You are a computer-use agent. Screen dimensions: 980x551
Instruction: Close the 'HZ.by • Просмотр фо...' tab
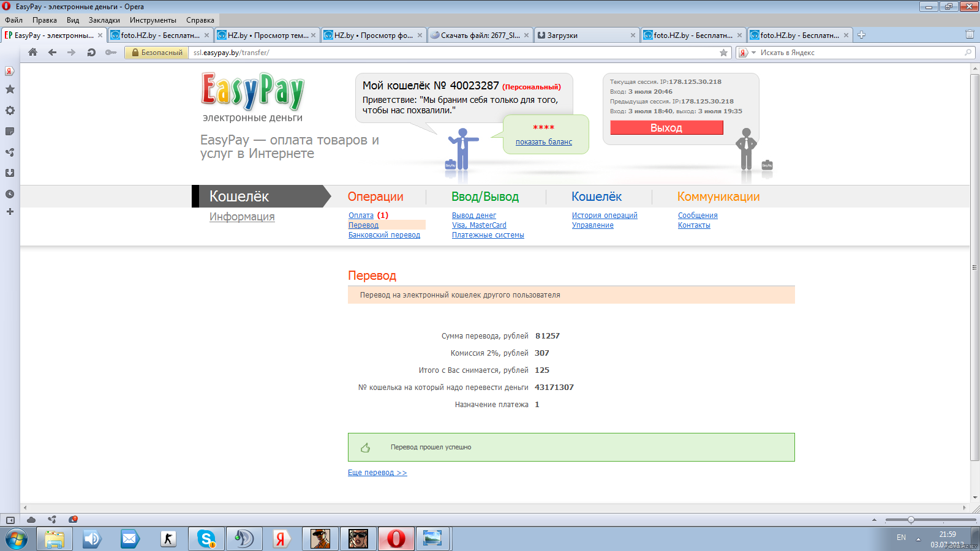420,36
